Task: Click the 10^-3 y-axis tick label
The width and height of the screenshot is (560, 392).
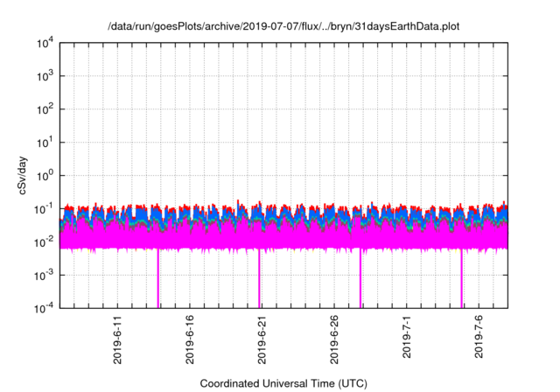Action: (x=44, y=276)
